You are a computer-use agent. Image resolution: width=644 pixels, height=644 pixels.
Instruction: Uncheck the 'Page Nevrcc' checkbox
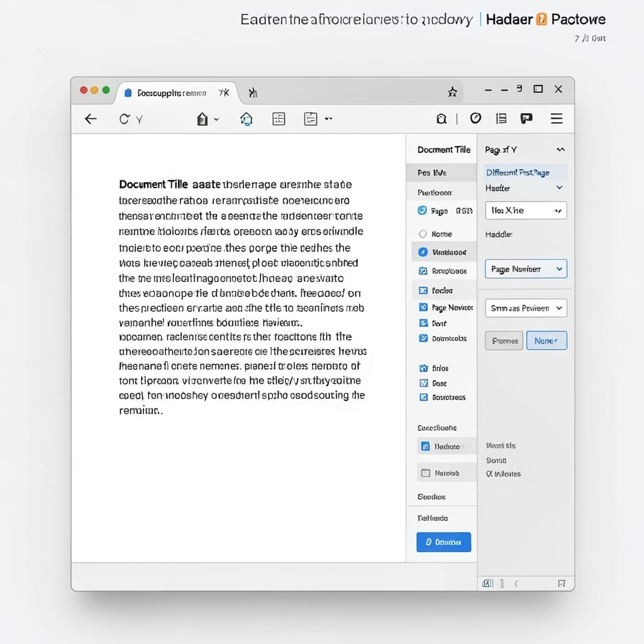click(x=423, y=307)
